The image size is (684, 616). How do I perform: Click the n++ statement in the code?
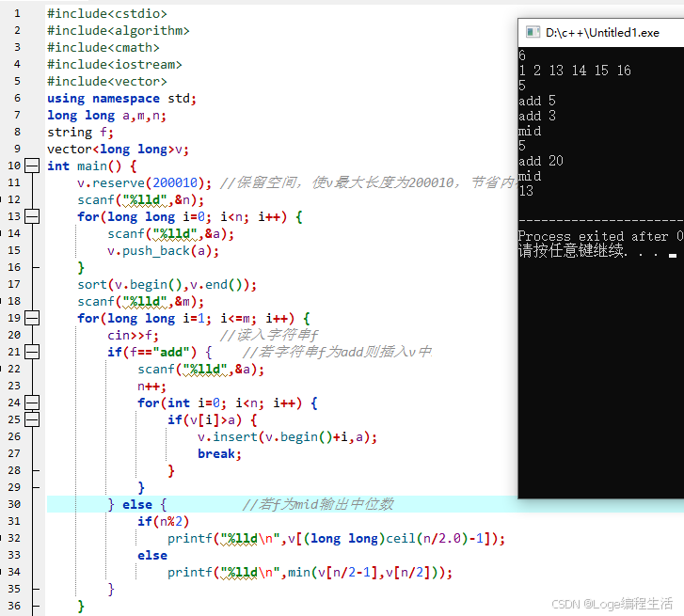click(148, 387)
